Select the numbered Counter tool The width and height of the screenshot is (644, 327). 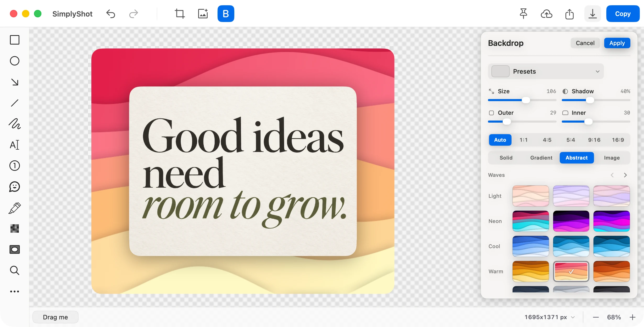tap(15, 166)
